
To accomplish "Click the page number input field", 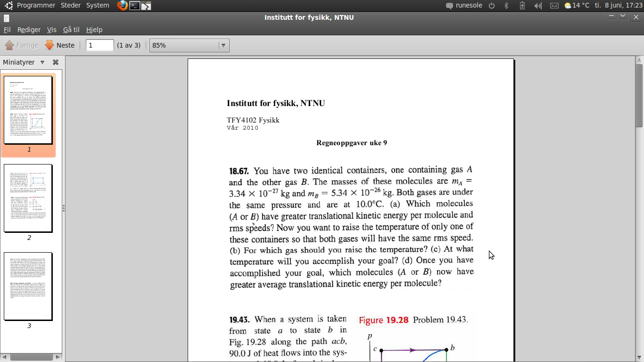I will pos(100,45).
